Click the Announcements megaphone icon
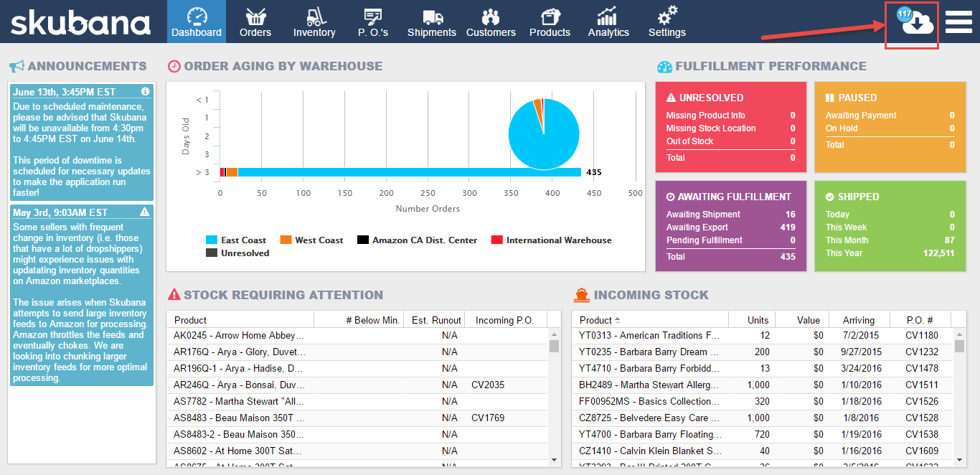The width and height of the screenshot is (980, 475). pyautogui.click(x=17, y=67)
